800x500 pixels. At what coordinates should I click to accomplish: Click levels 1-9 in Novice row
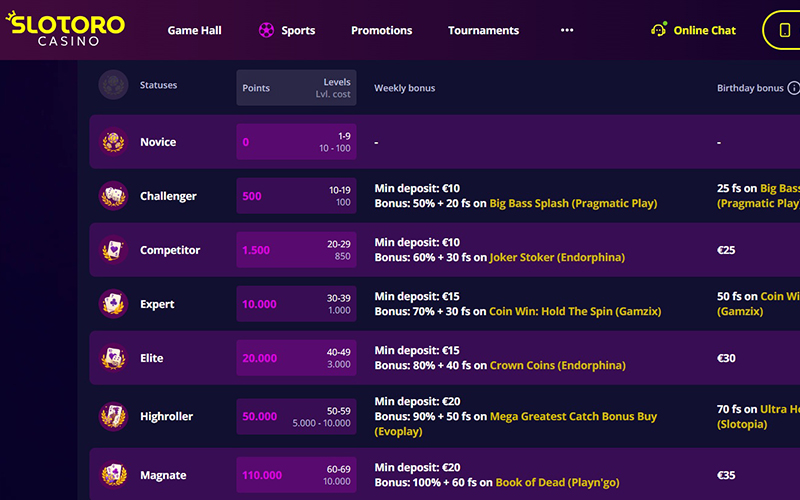(344, 136)
